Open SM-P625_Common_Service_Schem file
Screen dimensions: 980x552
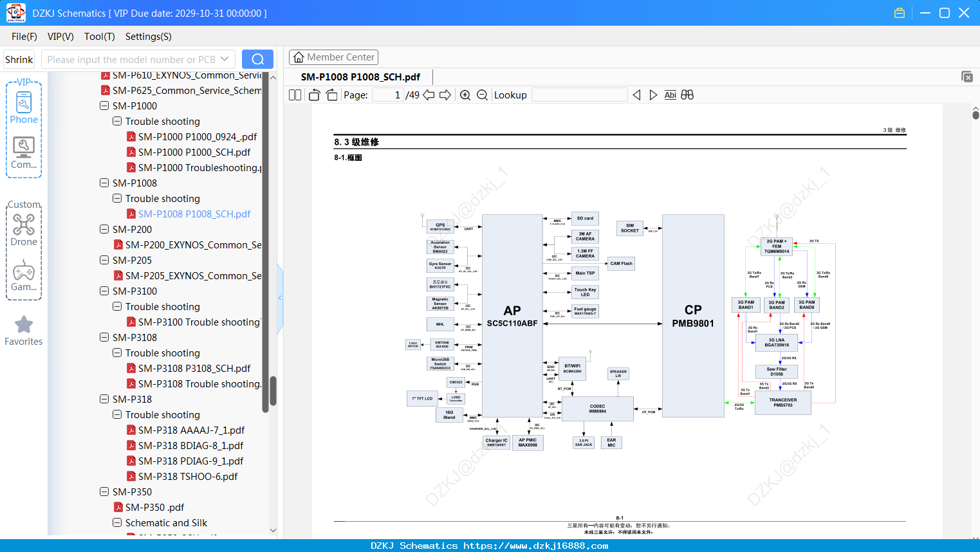pyautogui.click(x=187, y=90)
